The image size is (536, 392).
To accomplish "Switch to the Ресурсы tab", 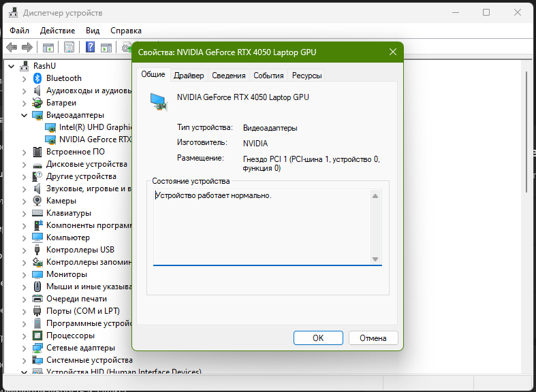I will [x=307, y=76].
